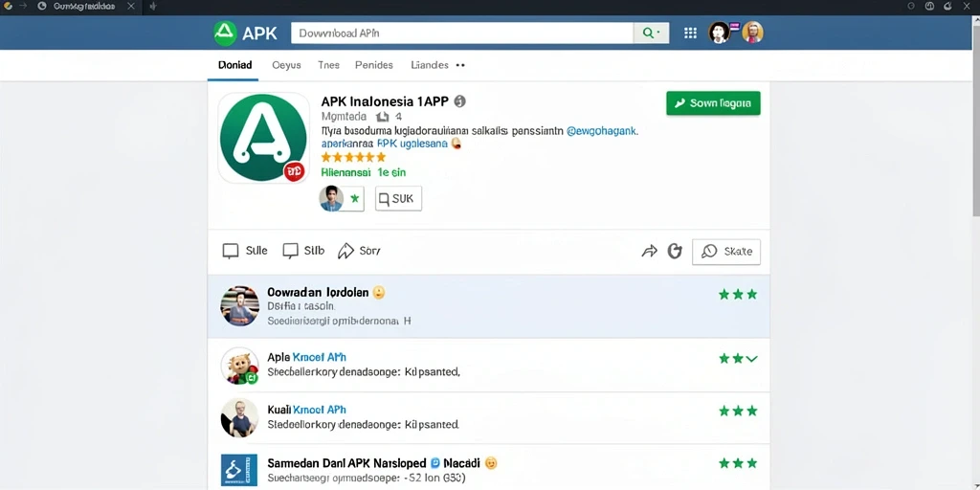Image resolution: width=980 pixels, height=490 pixels.
Task: Click the five-star rating row under app description
Action: [x=353, y=157]
